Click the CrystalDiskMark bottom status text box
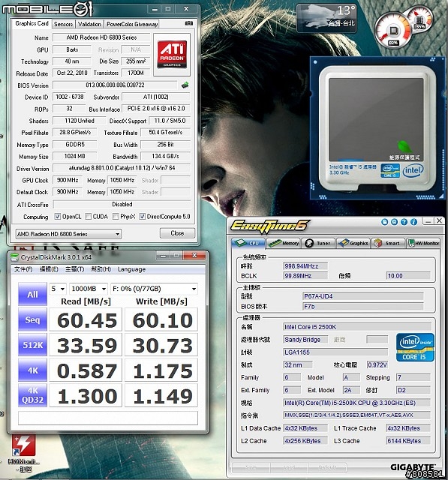 pyautogui.click(x=108, y=418)
